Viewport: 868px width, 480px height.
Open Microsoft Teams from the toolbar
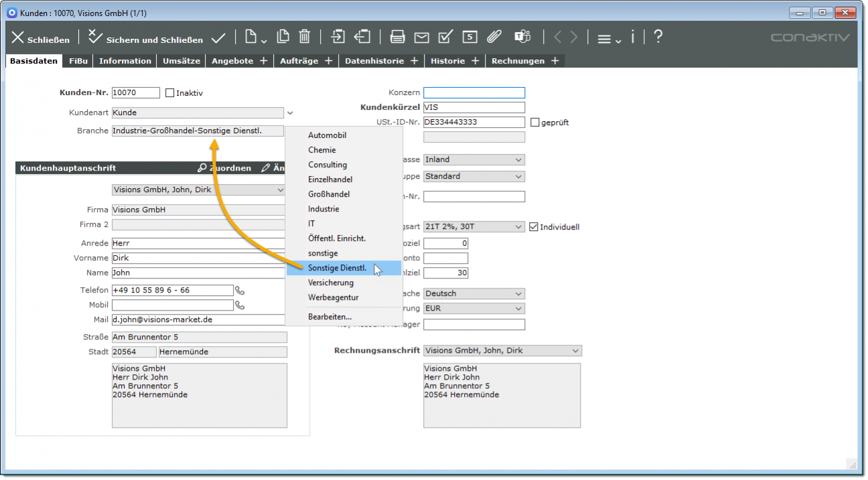(x=522, y=37)
